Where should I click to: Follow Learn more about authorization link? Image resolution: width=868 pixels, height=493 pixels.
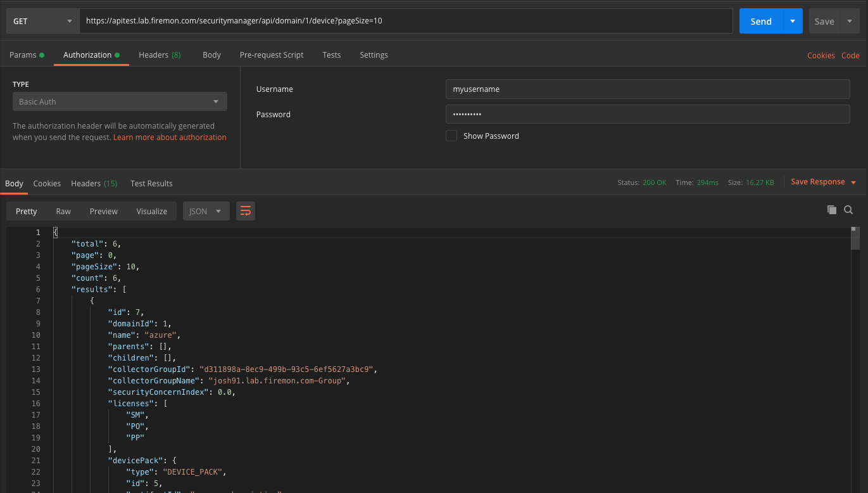coord(170,137)
